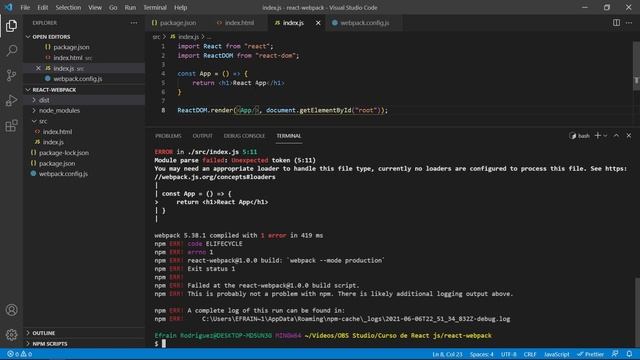Select the bash terminal indicator
Image resolution: width=640 pixels, height=360 pixels.
(580, 136)
